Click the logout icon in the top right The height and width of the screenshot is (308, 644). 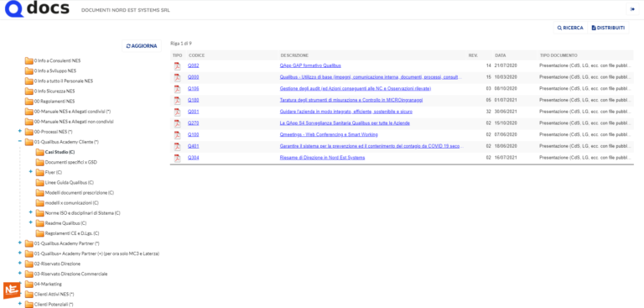(632, 9)
